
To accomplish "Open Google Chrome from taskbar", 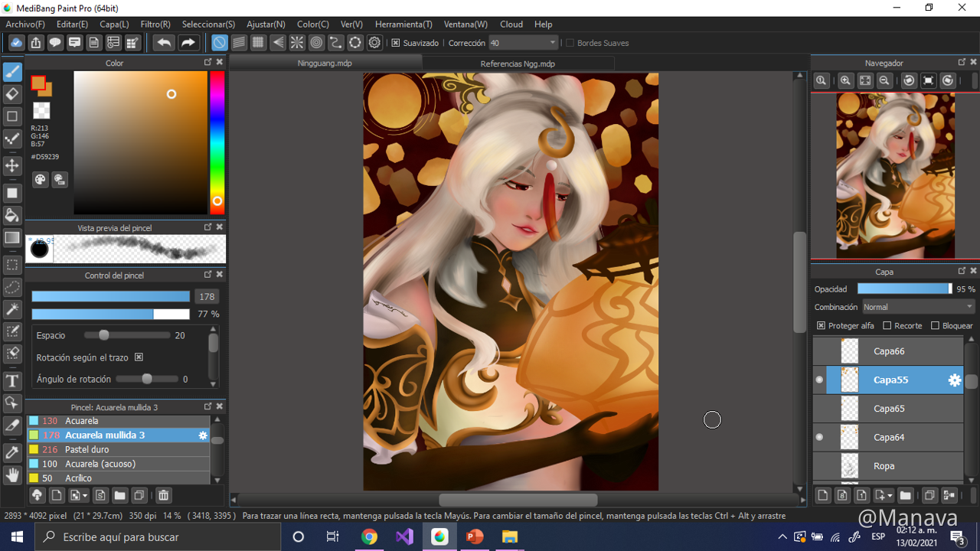I will pyautogui.click(x=370, y=537).
